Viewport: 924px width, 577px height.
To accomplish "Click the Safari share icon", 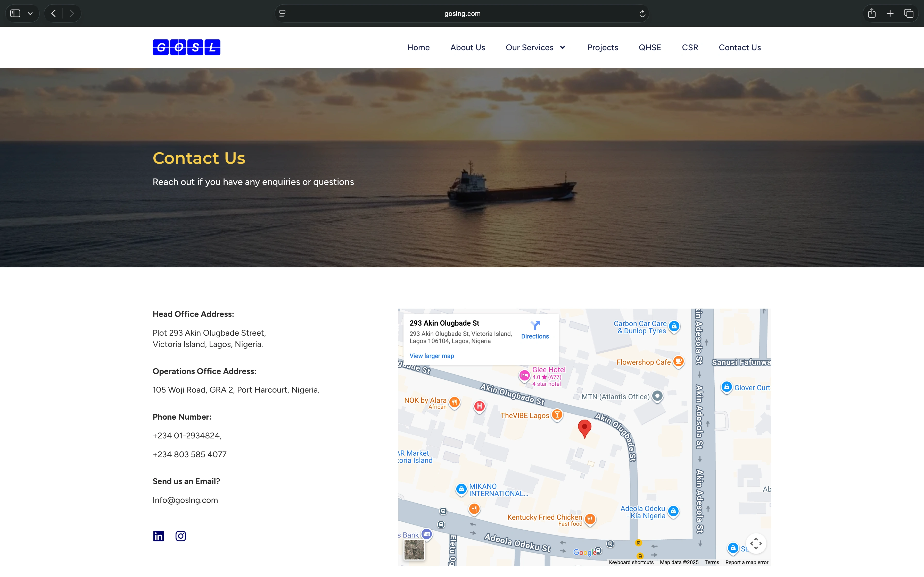I will click(871, 14).
